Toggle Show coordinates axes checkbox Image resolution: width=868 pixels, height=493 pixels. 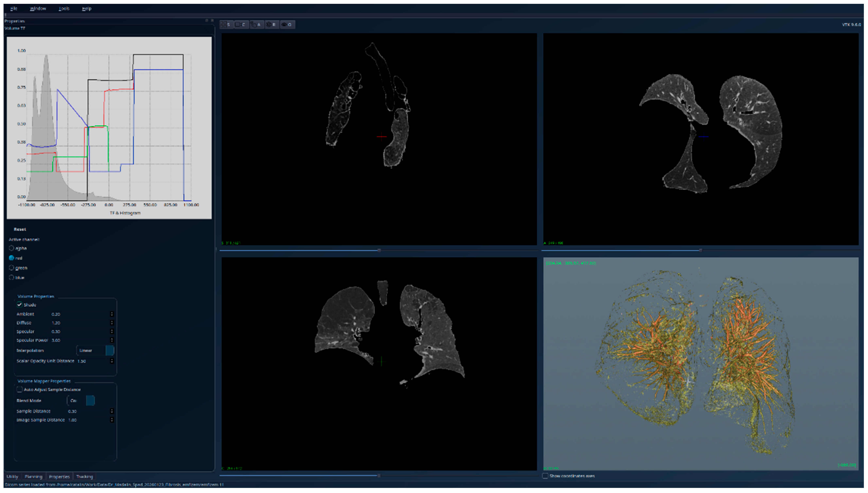(545, 476)
